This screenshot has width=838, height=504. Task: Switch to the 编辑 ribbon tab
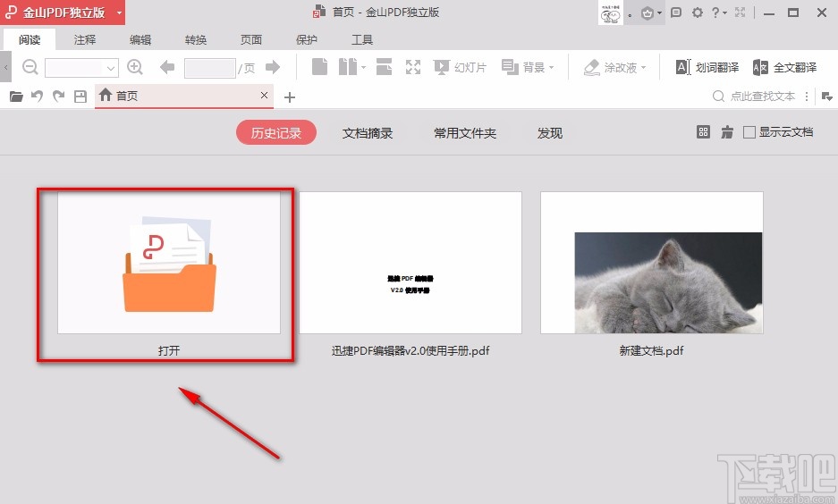(x=140, y=39)
